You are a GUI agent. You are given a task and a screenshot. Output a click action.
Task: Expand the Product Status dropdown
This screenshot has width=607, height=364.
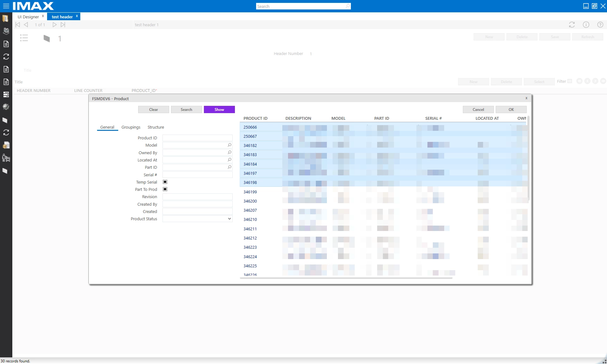[x=229, y=219]
